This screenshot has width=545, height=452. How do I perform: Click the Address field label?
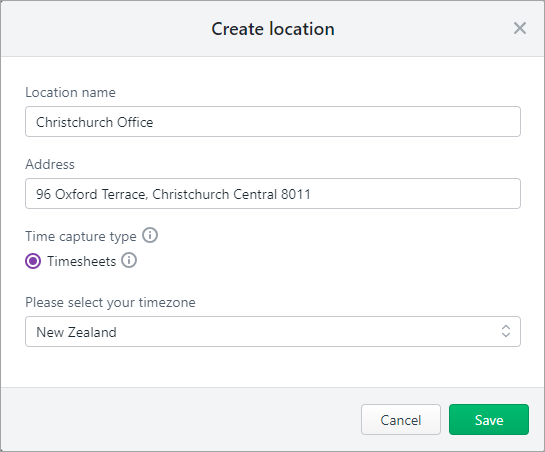(x=50, y=164)
